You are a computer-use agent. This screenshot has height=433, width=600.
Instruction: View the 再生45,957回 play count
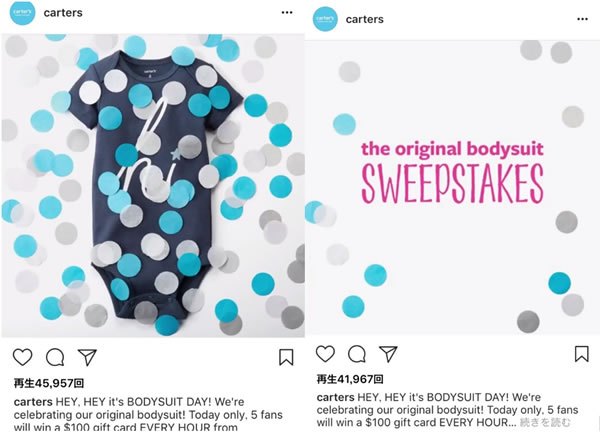point(49,383)
